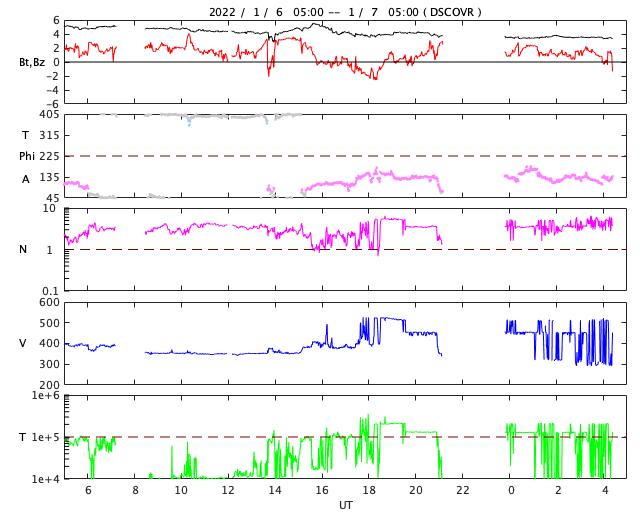Click the '405' Phi tick label
640x512 pixels.
(49, 115)
